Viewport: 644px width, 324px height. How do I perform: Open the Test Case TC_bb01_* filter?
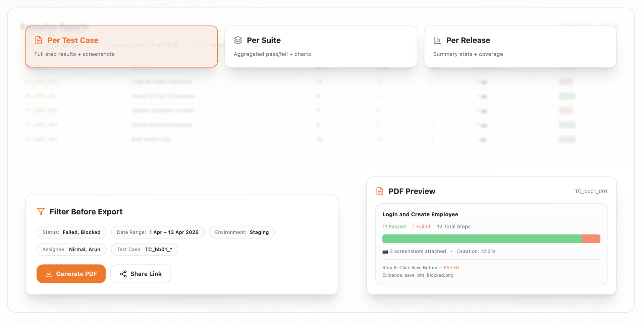point(144,249)
